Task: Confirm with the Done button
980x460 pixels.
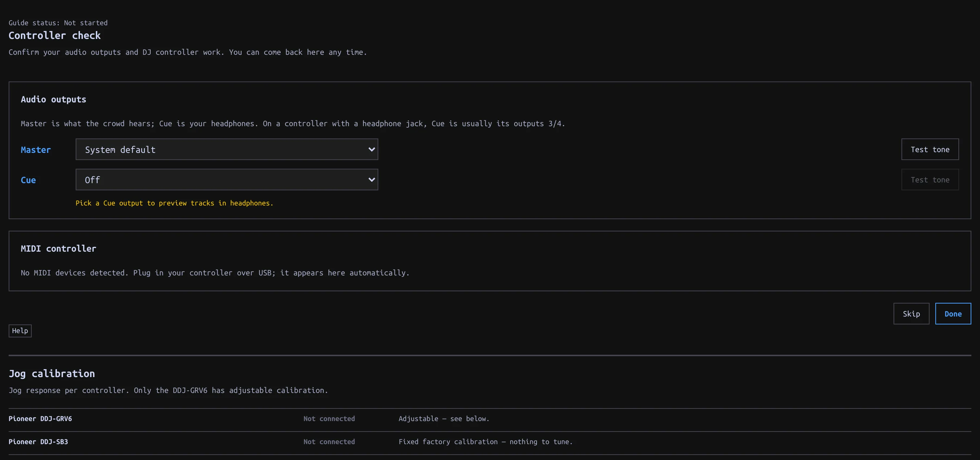Action: [x=953, y=314]
